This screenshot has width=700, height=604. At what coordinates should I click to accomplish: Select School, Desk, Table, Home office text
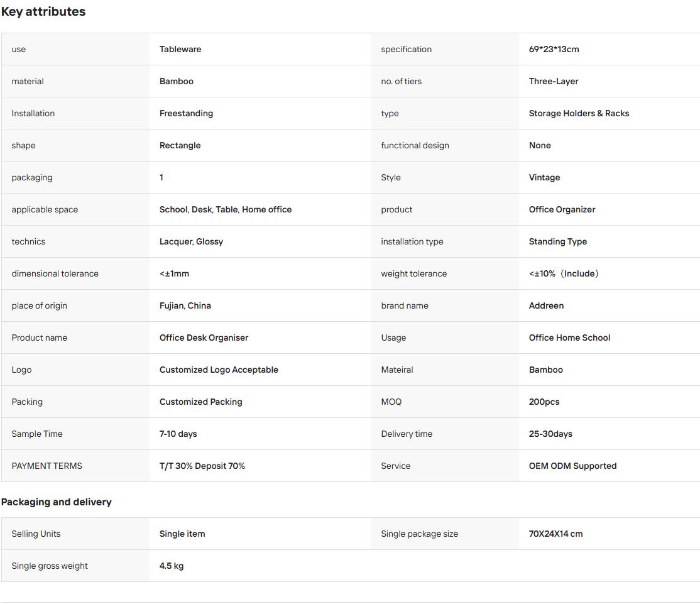pos(226,209)
